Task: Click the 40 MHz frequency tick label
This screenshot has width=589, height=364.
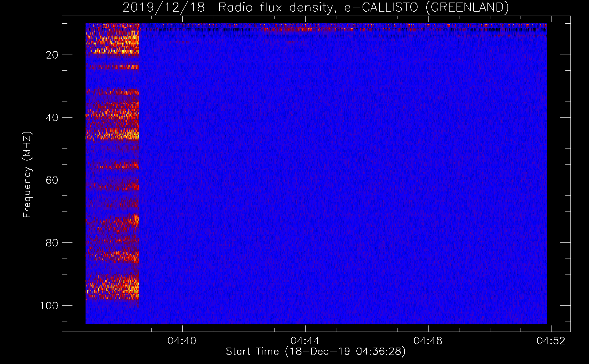Action: [52, 118]
